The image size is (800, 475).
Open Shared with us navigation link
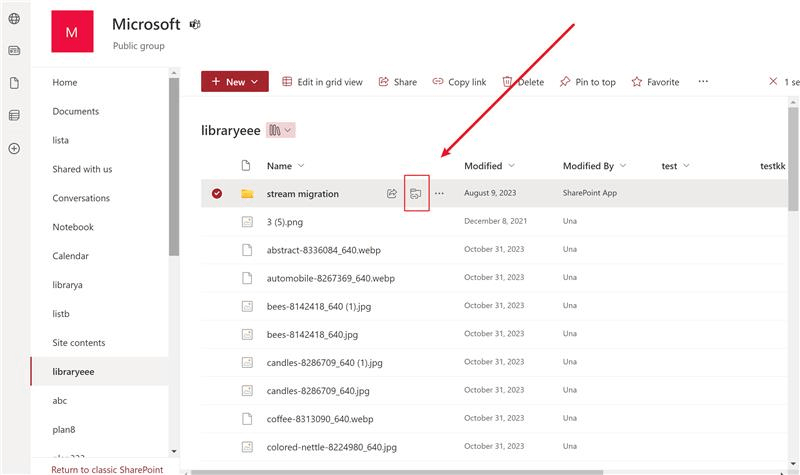click(x=82, y=169)
